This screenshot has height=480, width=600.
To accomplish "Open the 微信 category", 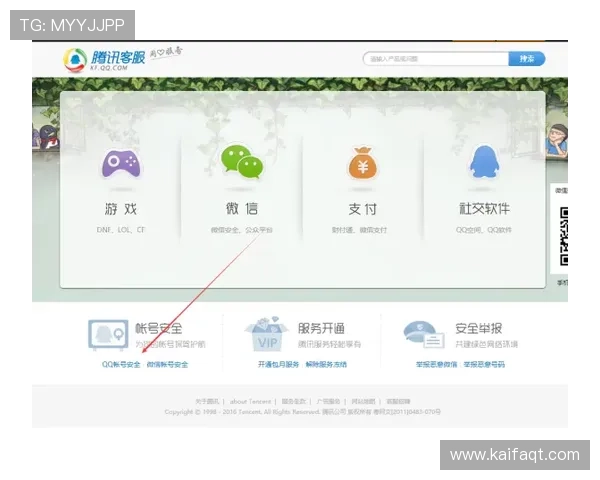I will pos(242,209).
